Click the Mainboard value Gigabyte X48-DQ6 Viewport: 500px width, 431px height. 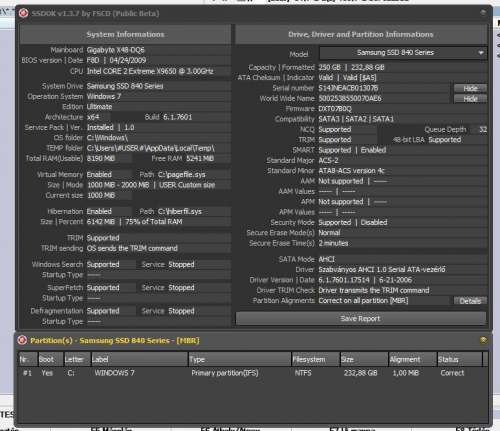115,50
